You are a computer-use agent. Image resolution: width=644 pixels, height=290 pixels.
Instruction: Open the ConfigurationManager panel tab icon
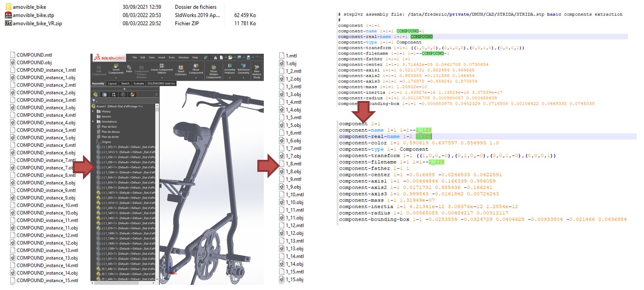click(114, 95)
